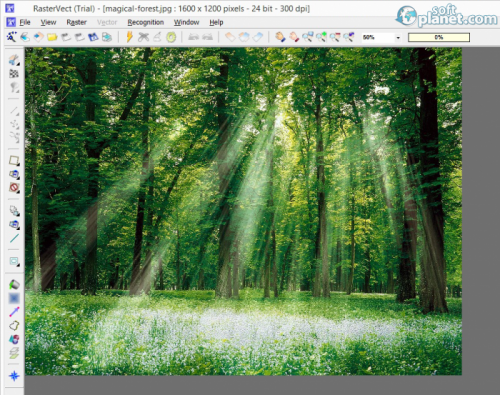
Task: Open the View menu
Action: [48, 22]
